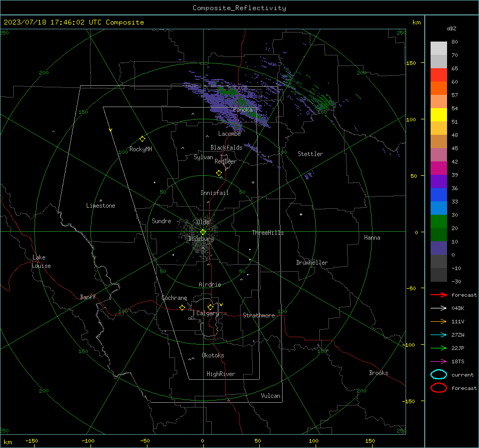Click the Didsbury town label

[201, 239]
